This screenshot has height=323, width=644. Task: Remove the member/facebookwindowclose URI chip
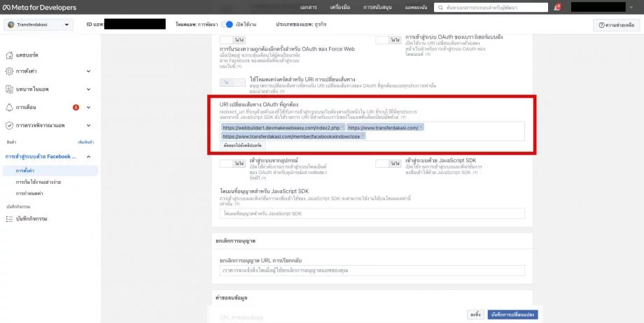(x=363, y=136)
